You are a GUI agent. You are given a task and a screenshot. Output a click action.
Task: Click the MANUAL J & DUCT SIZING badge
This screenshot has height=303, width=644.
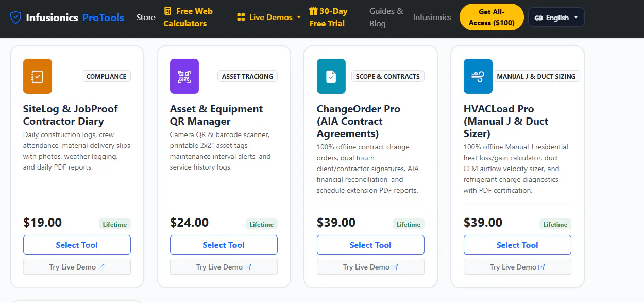[536, 76]
